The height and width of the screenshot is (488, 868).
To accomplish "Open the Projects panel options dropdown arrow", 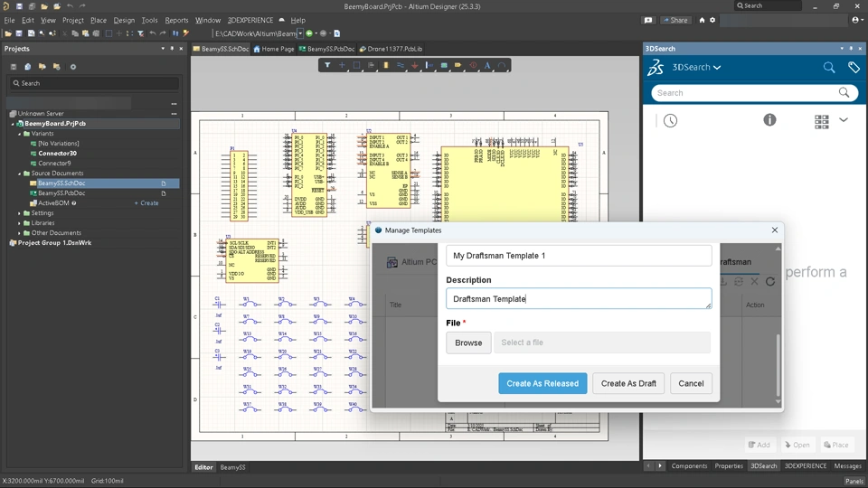I will pos(163,49).
